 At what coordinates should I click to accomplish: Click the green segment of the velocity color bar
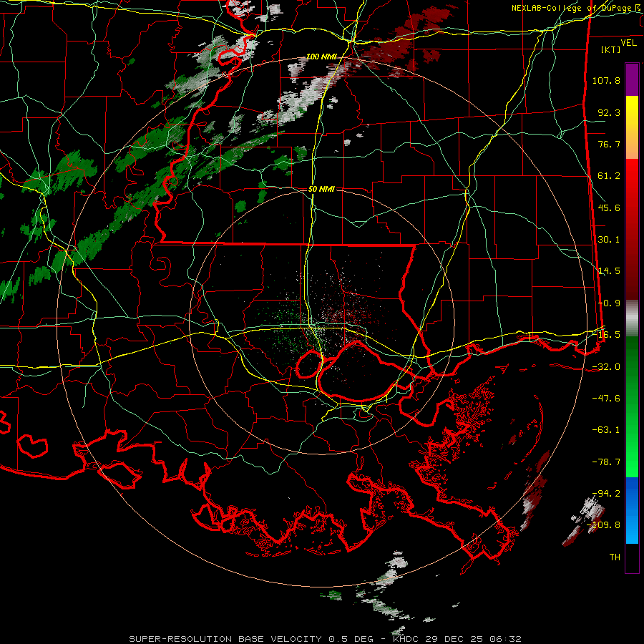pos(632,406)
